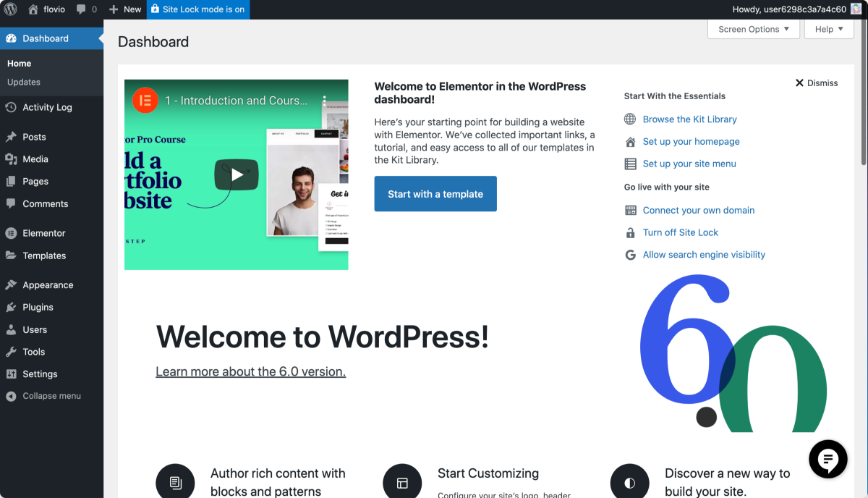Expand the Help dropdown
Viewport: 868px width, 498px height.
829,29
